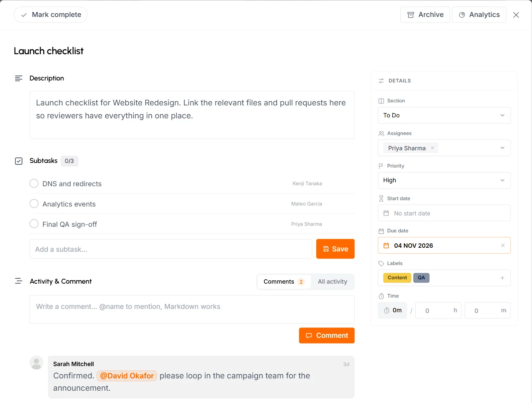Focus the Write a comment box
This screenshot has width=532, height=403.
pos(192,309)
